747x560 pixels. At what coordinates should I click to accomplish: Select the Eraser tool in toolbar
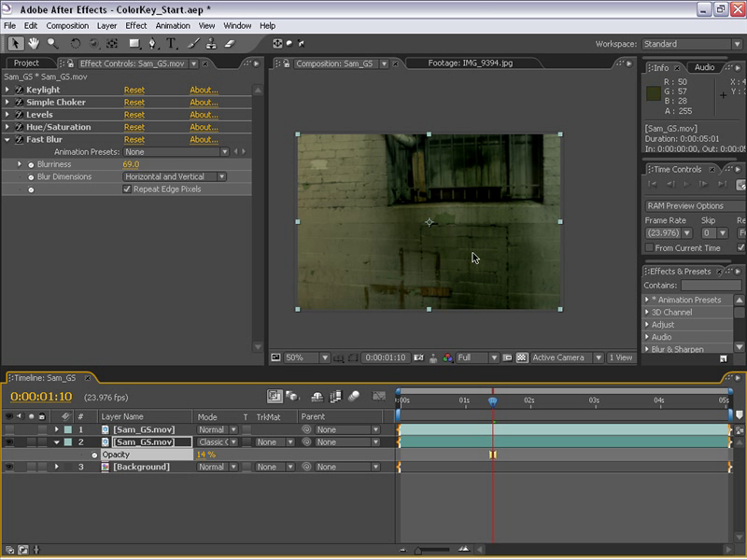(229, 43)
